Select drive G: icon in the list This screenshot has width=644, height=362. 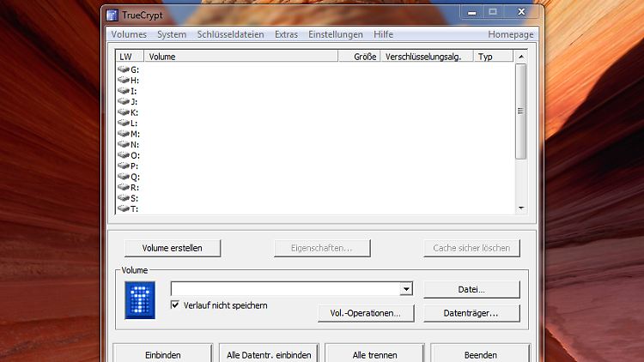pyautogui.click(x=124, y=69)
